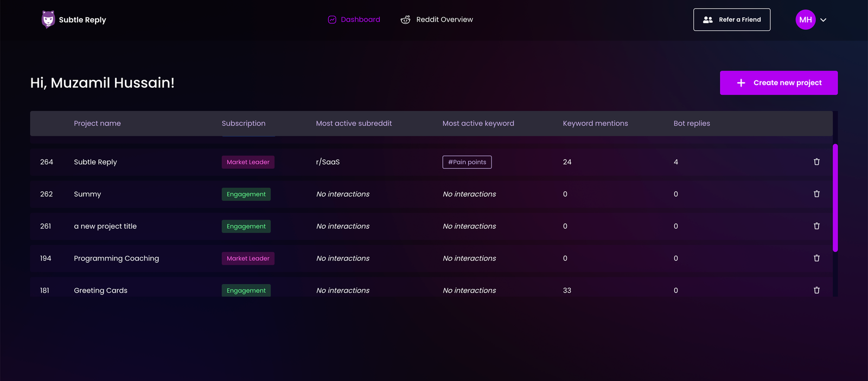Open the Subtle Reply project row

(431, 162)
